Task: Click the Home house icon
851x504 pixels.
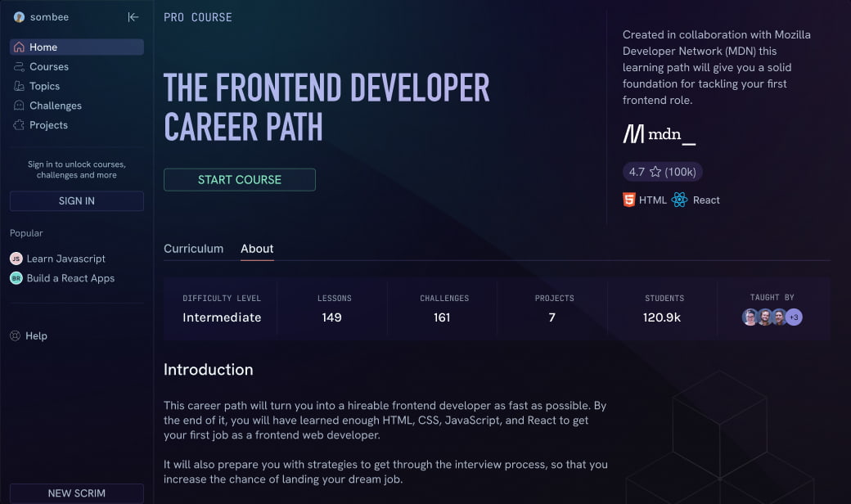Action: coord(19,47)
